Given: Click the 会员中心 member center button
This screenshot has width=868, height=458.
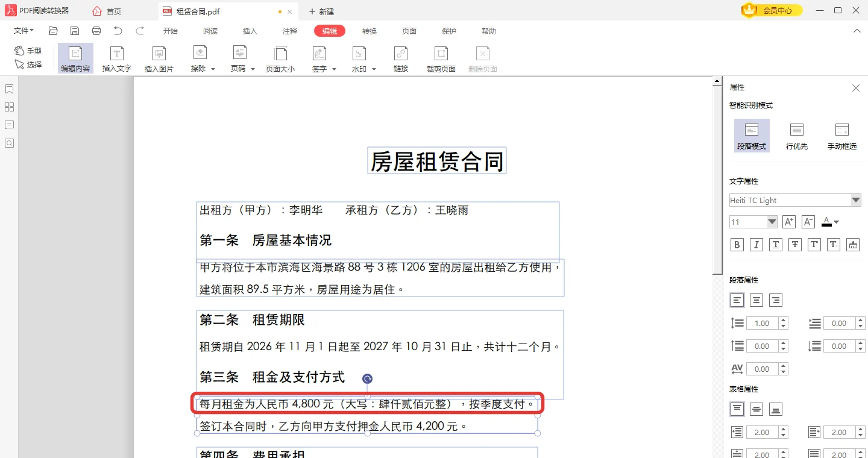Looking at the screenshot, I should click(x=772, y=10).
